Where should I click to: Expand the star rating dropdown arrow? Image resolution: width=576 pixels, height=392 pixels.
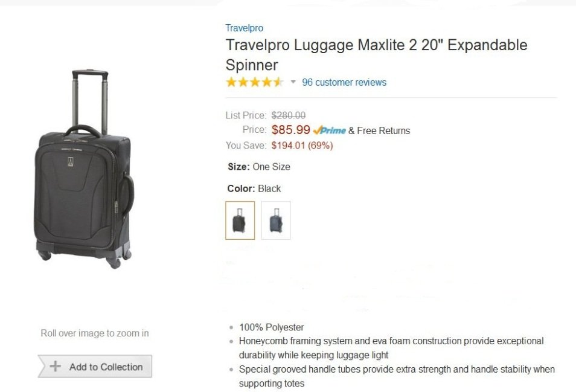coord(293,82)
